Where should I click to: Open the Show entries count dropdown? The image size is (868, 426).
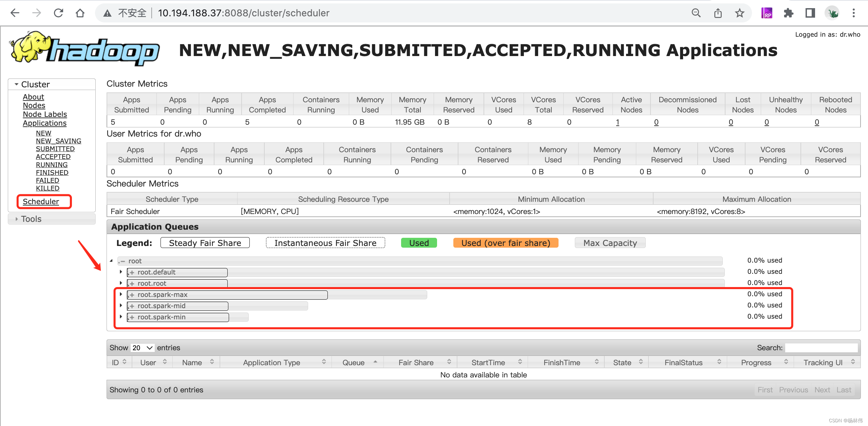click(x=142, y=348)
